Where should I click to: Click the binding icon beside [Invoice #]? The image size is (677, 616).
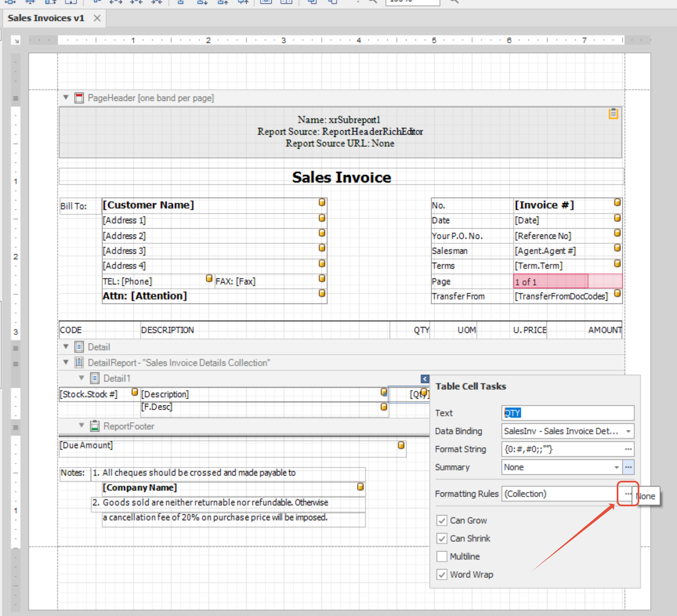tap(617, 202)
